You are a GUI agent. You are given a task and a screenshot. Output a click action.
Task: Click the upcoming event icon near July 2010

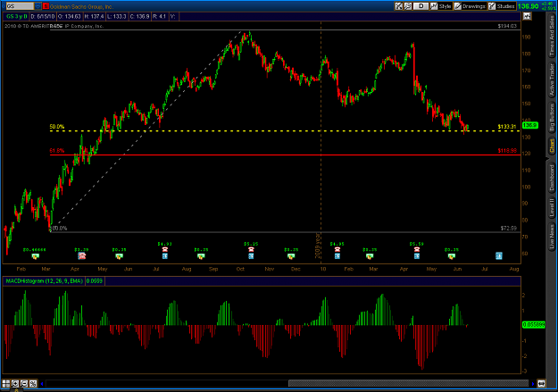(x=499, y=255)
